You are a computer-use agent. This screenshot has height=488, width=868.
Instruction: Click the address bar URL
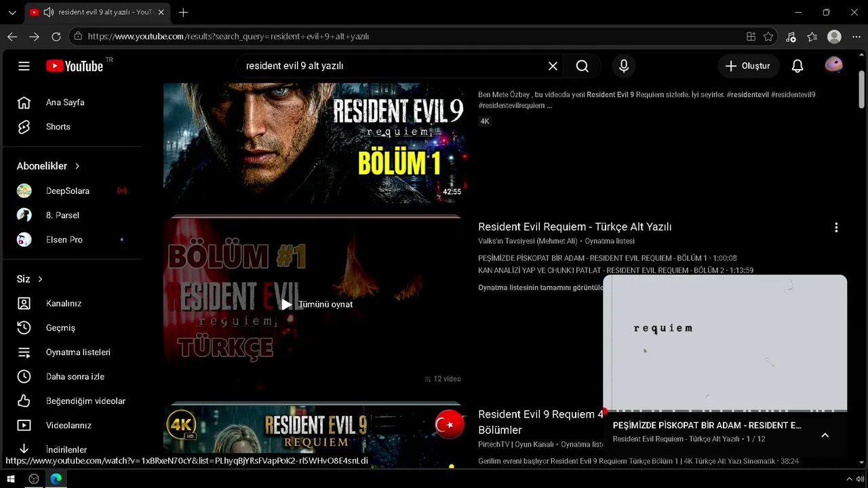[229, 37]
